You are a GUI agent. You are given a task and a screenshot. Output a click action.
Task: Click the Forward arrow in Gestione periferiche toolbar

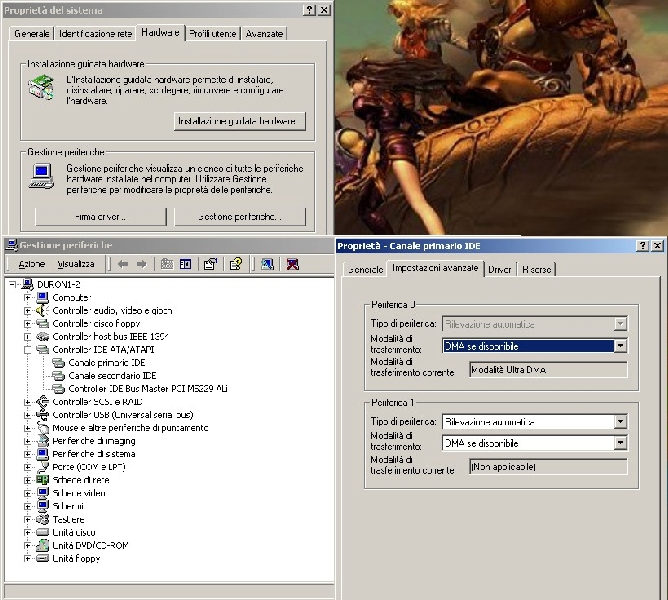pyautogui.click(x=141, y=264)
